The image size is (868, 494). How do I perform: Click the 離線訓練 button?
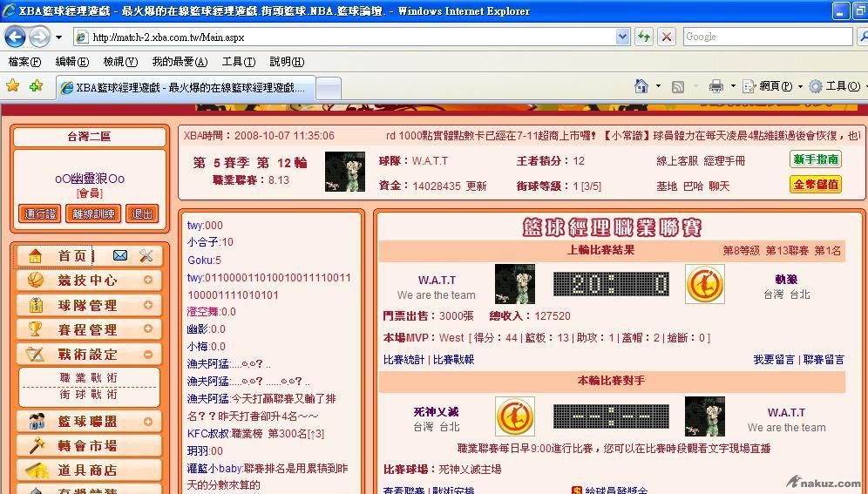point(93,214)
